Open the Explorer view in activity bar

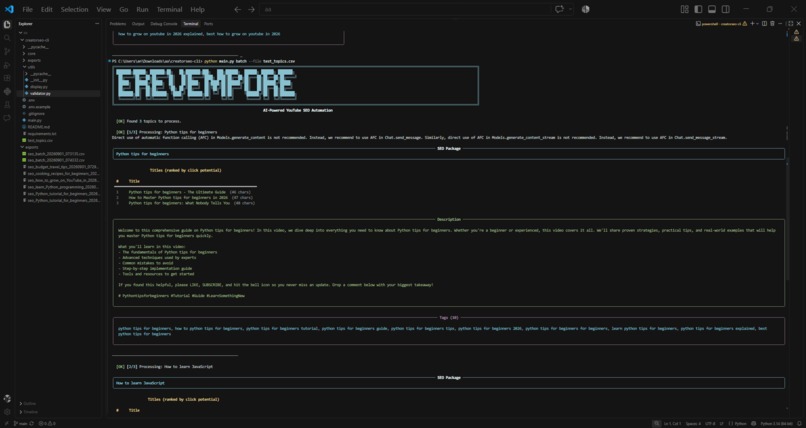(x=7, y=24)
